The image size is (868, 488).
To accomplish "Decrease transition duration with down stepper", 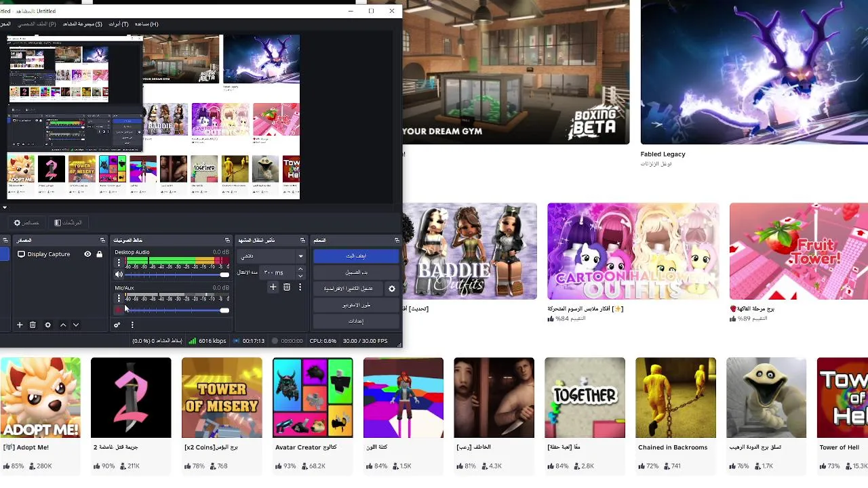I will (300, 276).
